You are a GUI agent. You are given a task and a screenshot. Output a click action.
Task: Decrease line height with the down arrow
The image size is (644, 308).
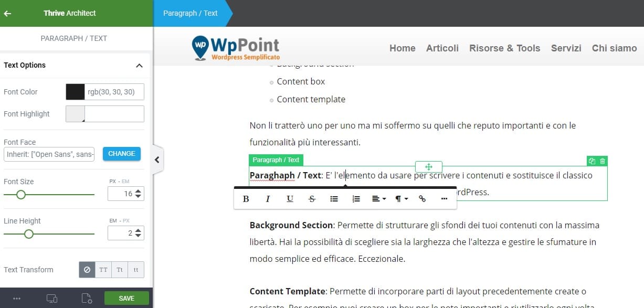(138, 236)
